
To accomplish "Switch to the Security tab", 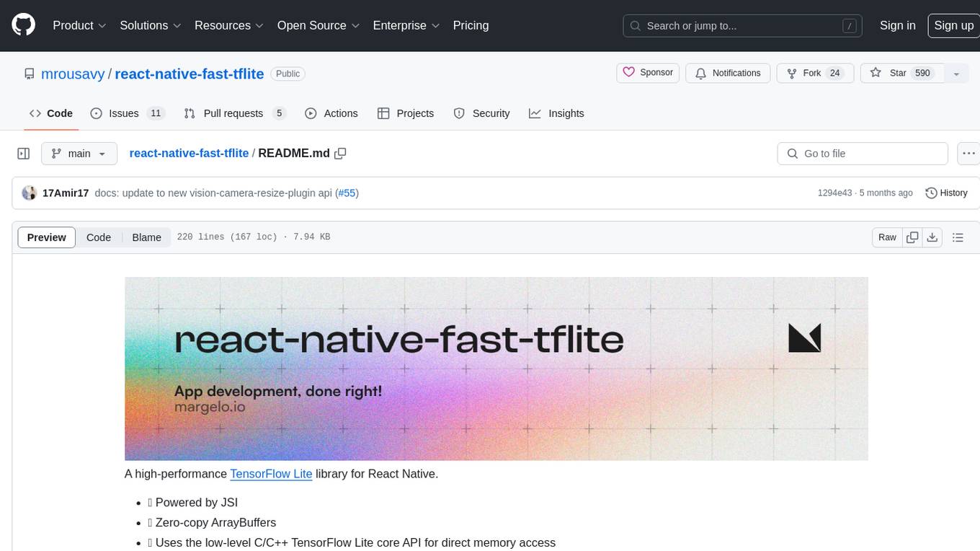I will 481,113.
